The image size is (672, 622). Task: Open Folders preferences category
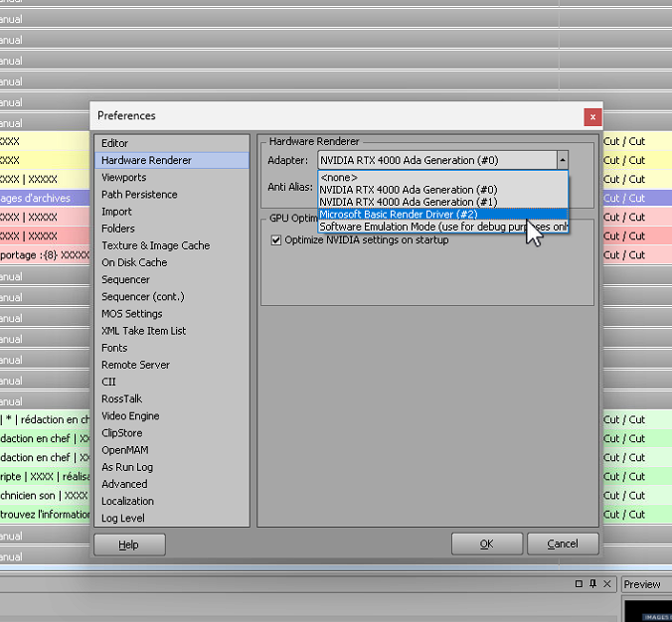[172, 229]
